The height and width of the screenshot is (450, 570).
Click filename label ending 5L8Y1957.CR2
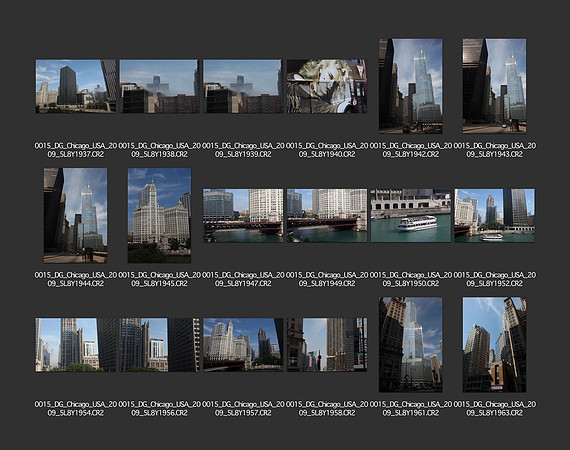[243, 409]
